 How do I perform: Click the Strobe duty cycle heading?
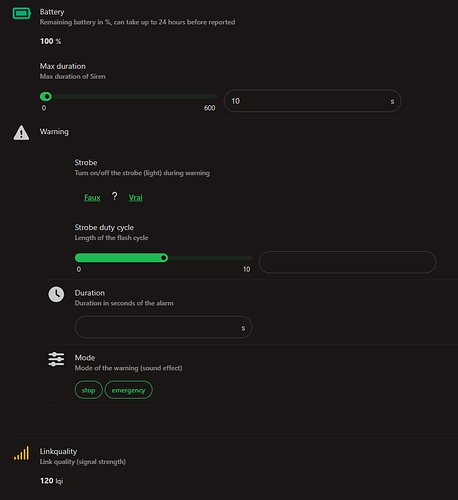pyautogui.click(x=104, y=227)
